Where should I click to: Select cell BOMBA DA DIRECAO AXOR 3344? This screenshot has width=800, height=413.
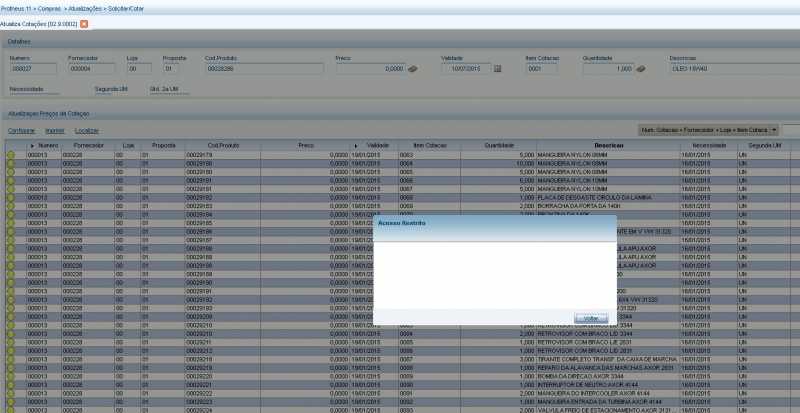608,376
